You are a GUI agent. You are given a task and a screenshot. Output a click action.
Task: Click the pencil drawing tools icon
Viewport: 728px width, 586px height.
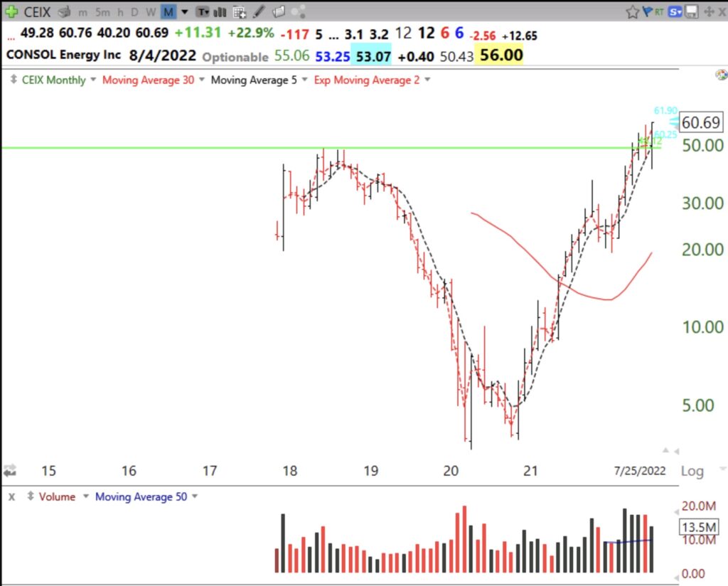pyautogui.click(x=260, y=12)
